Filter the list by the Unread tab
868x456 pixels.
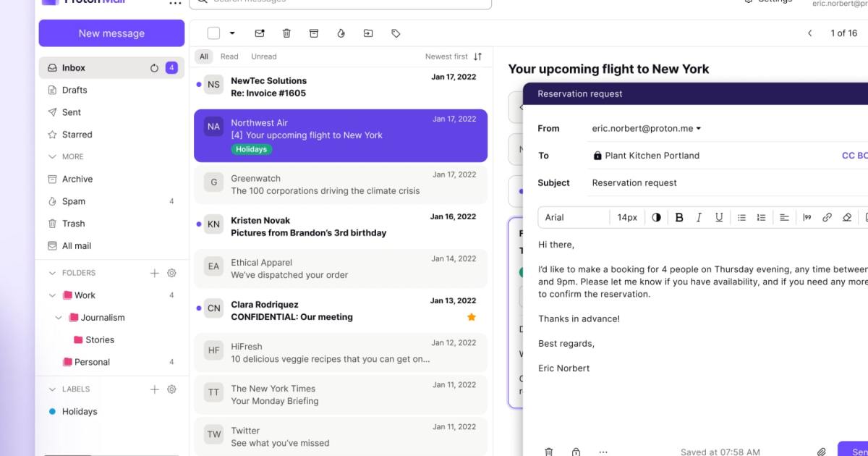coord(263,56)
